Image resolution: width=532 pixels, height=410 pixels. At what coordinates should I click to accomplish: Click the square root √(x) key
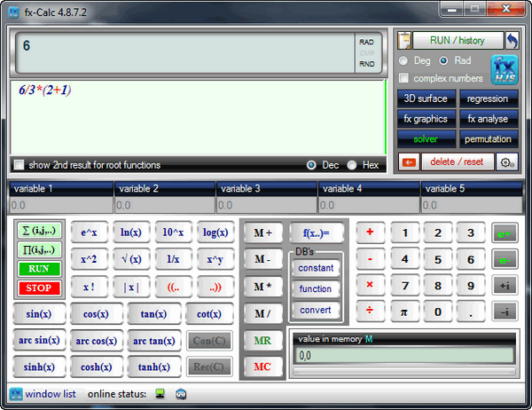pos(131,259)
